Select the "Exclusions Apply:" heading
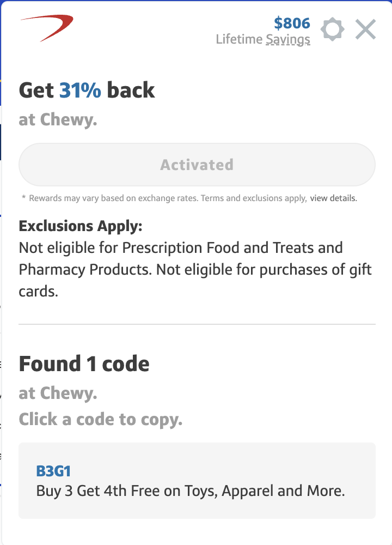 (x=80, y=226)
